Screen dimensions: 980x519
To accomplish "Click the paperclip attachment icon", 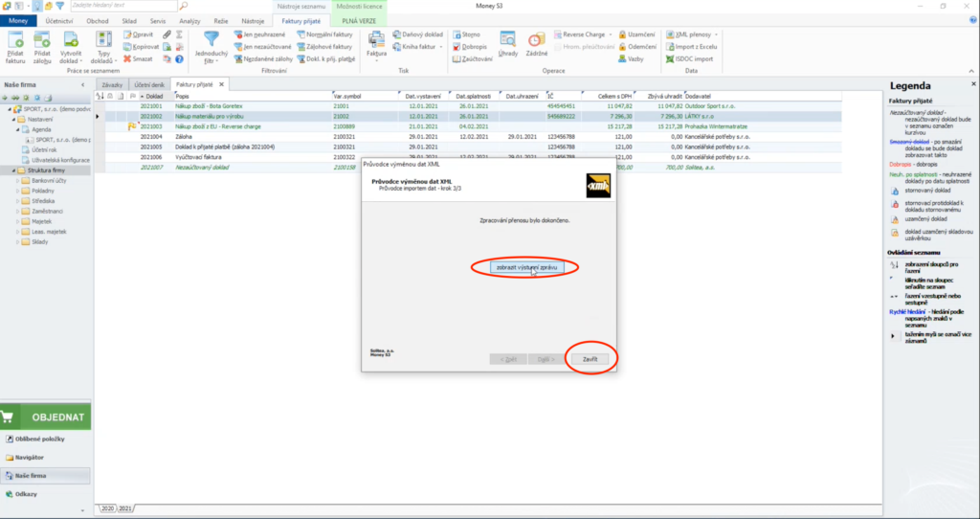I will click(167, 34).
